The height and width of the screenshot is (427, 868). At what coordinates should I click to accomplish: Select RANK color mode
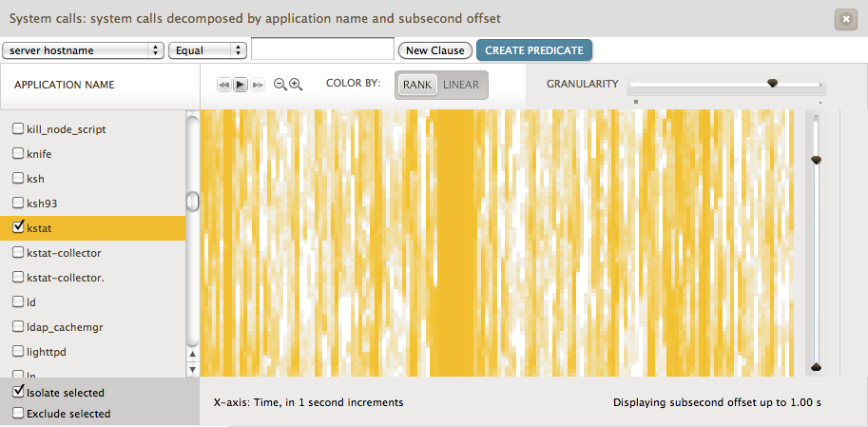tap(416, 85)
